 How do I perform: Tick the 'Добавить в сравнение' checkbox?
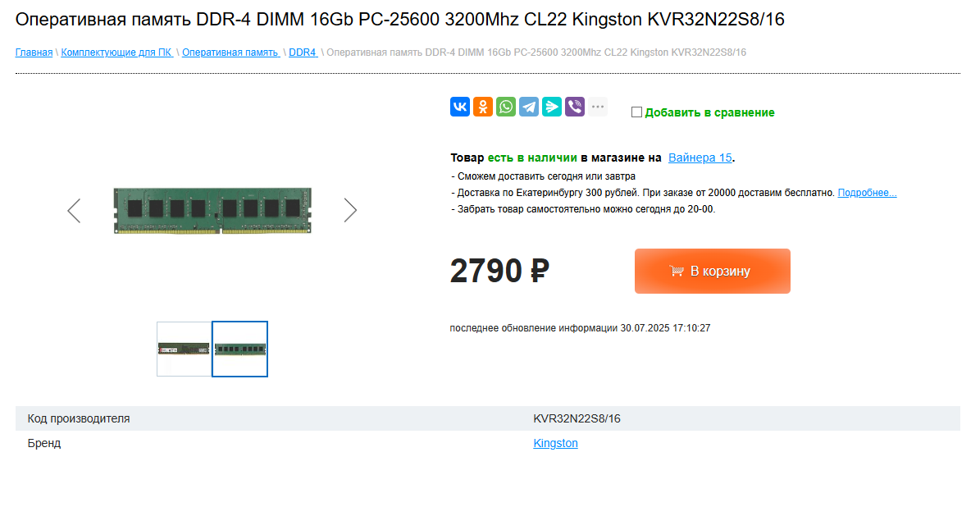637,112
